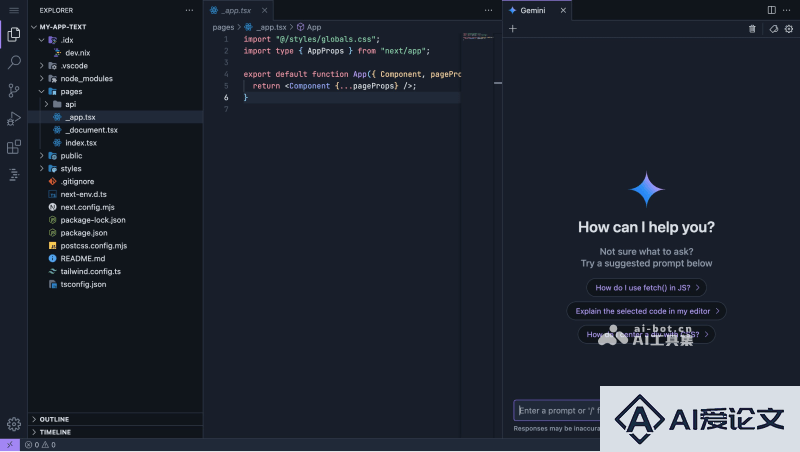Open next-env.d.ts file
This screenshot has width=800, height=452.
click(x=83, y=194)
